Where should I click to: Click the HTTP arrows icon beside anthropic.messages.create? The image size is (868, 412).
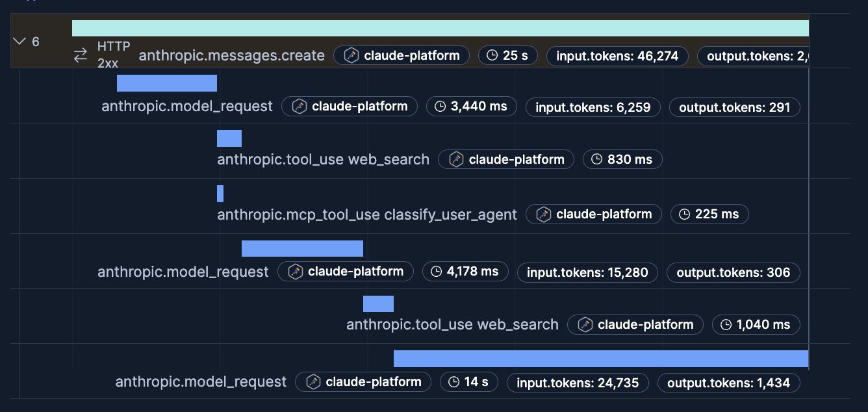[x=81, y=55]
